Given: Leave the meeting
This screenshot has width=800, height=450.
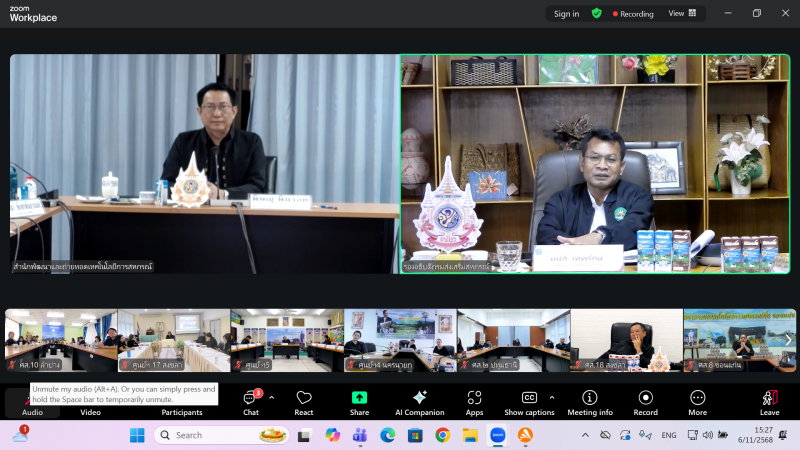Looking at the screenshot, I should coord(769,401).
